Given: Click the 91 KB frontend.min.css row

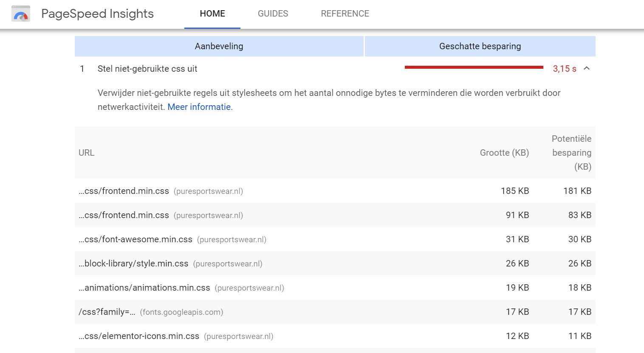Looking at the screenshot, I should [335, 215].
